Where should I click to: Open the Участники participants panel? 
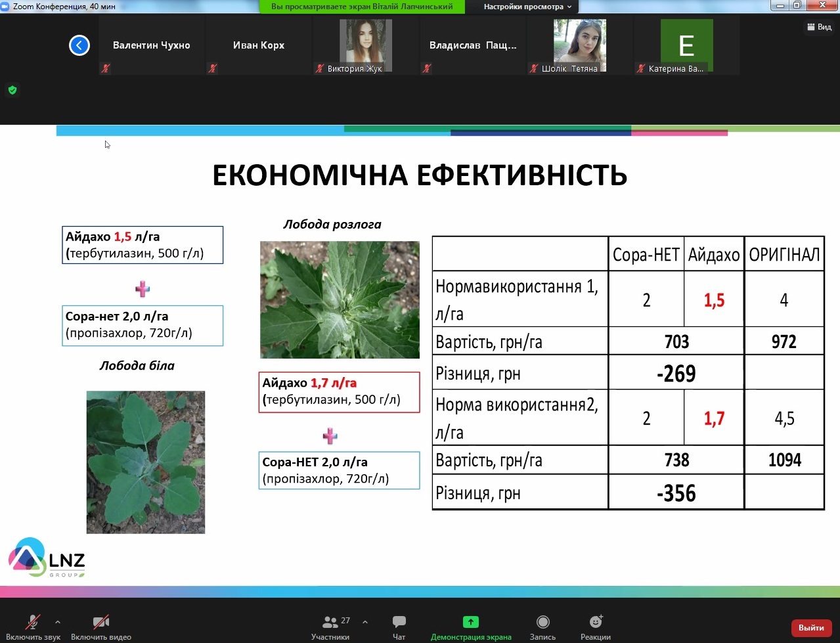(x=330, y=627)
